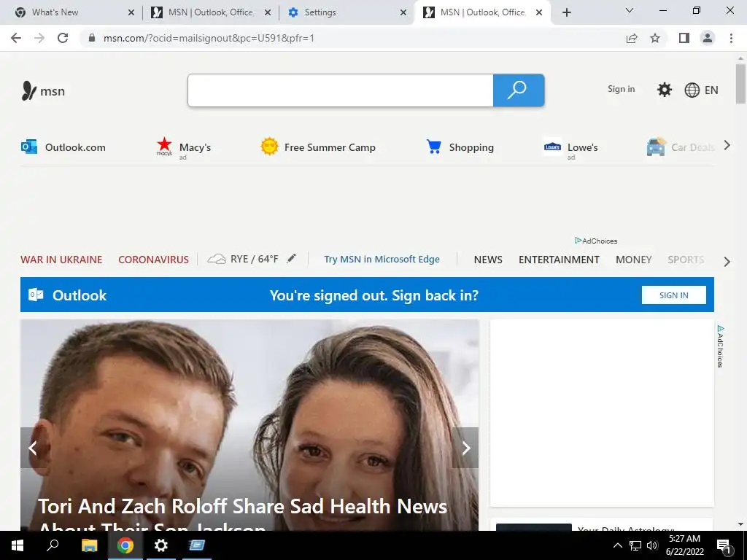The width and height of the screenshot is (747, 560).
Task: Click SIGN IN button on Outlook banner
Action: tap(673, 295)
